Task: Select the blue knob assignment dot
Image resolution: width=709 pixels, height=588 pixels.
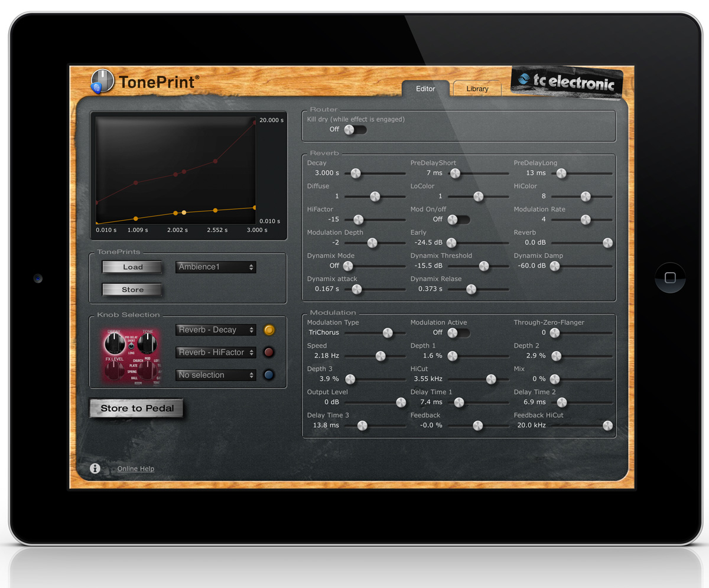Action: point(269,375)
